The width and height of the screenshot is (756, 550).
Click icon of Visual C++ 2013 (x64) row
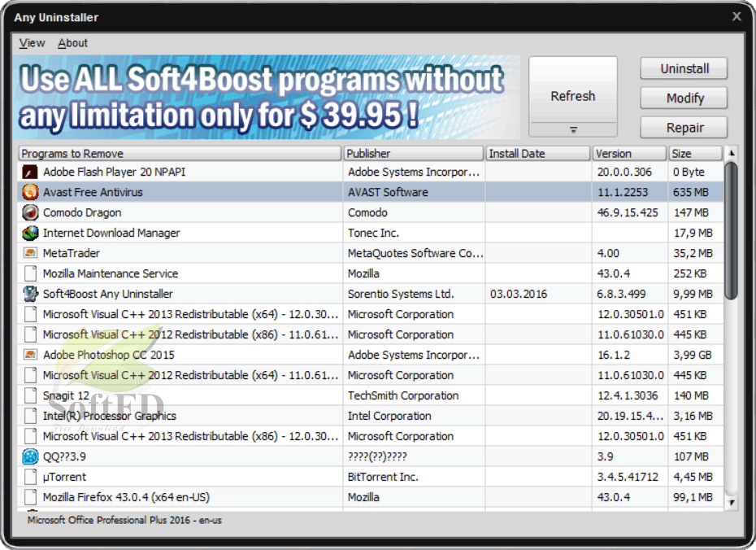tap(30, 313)
